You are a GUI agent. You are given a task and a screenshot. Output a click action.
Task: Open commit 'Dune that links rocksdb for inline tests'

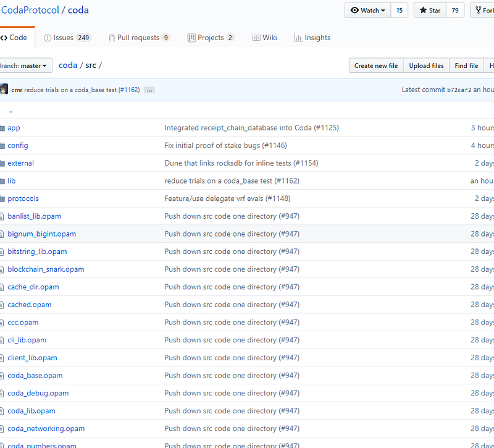point(241,163)
